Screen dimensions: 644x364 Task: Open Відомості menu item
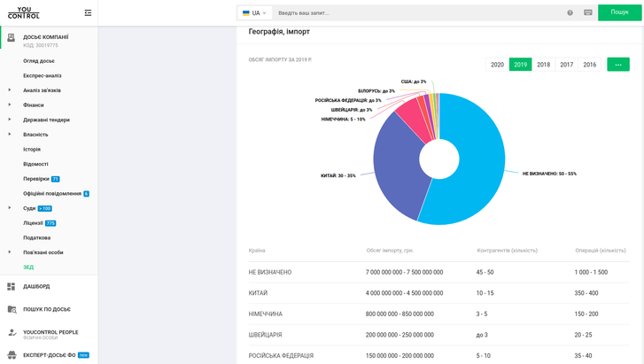pyautogui.click(x=35, y=164)
